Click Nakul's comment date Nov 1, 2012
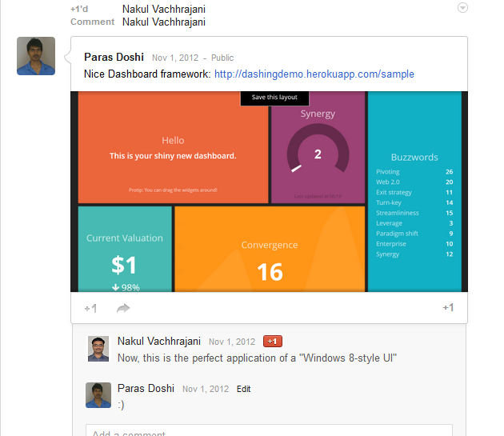The image size is (504, 436). coord(232,342)
